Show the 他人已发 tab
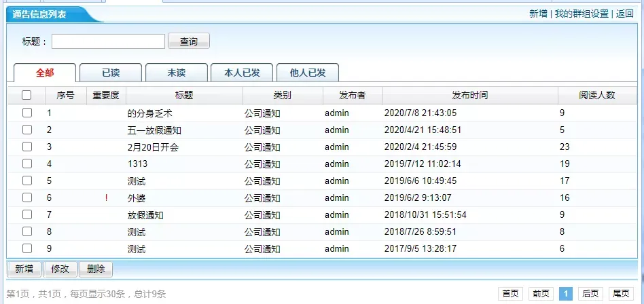Image resolution: width=644 pixels, height=304 pixels. [307, 73]
